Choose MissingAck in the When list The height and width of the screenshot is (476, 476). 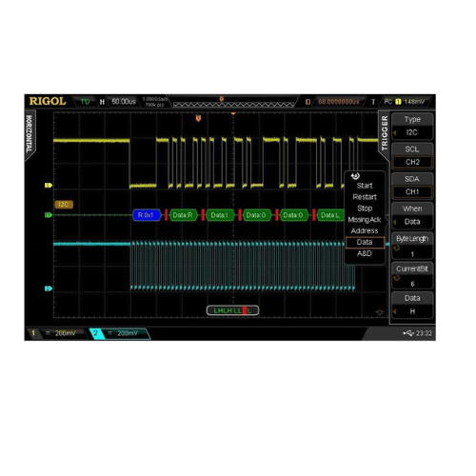click(x=365, y=220)
